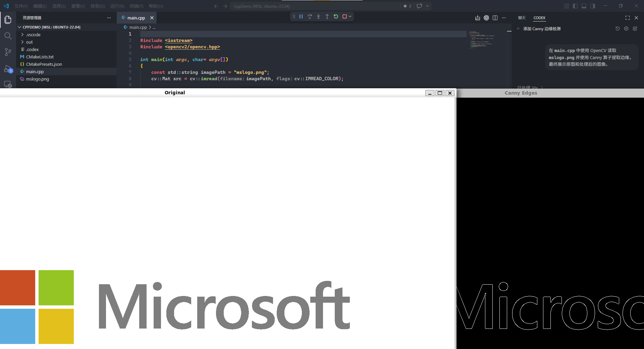Click the debug Step Over icon

[310, 16]
